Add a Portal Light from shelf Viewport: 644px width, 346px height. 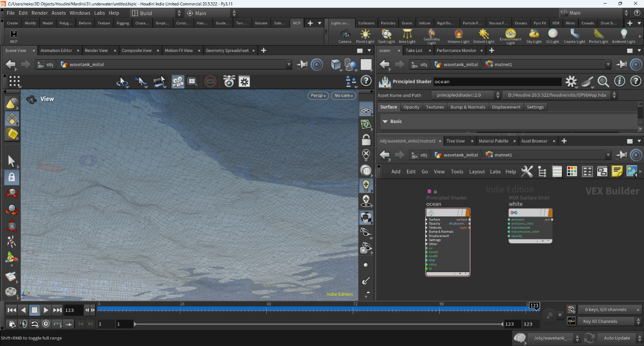coord(598,36)
